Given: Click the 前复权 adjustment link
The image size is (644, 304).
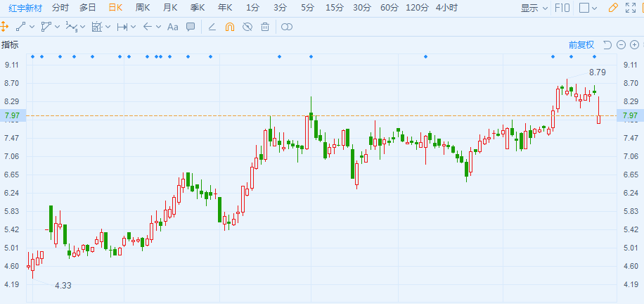Looking at the screenshot, I should (x=581, y=45).
